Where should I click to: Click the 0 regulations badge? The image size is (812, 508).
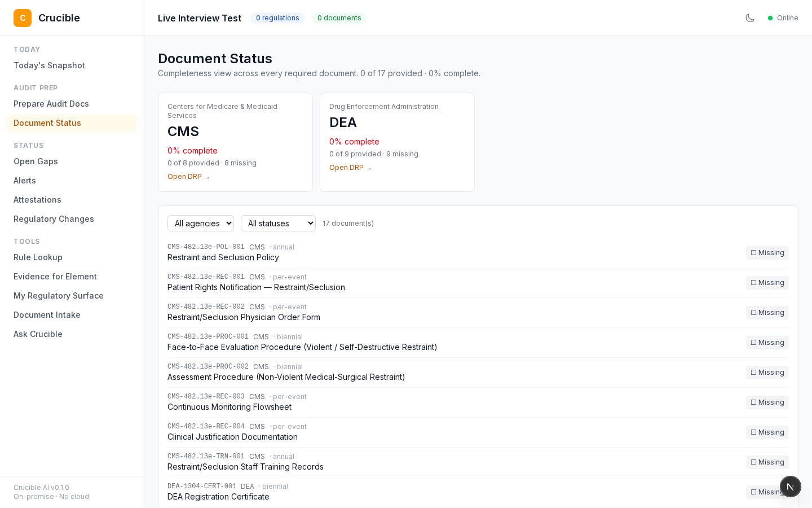click(277, 18)
